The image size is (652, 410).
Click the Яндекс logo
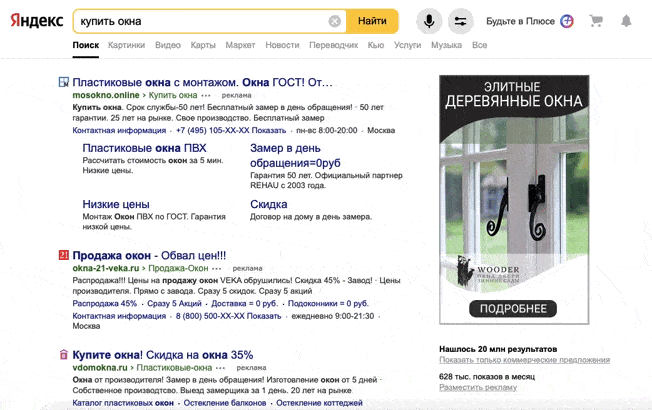coord(37,21)
